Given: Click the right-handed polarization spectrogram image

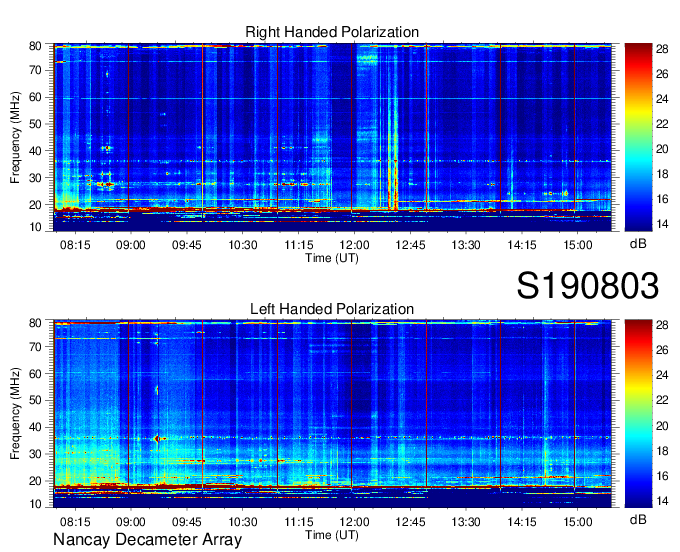Looking at the screenshot, I should pyautogui.click(x=332, y=137).
